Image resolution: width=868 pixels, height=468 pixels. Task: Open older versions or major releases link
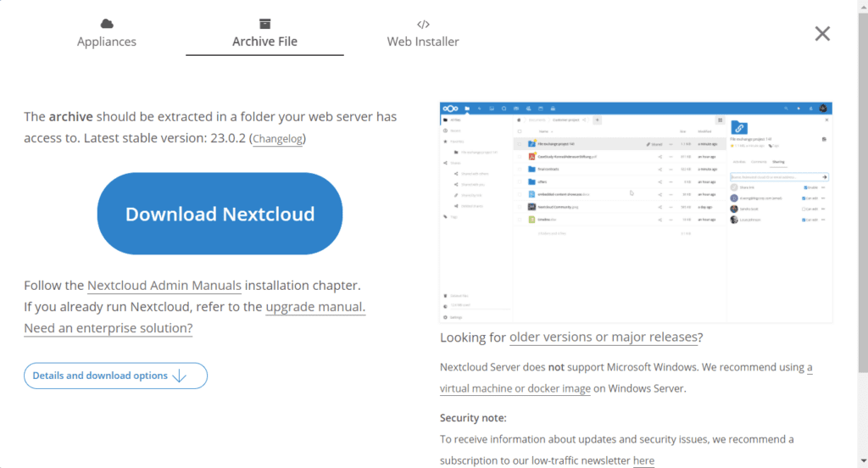604,337
